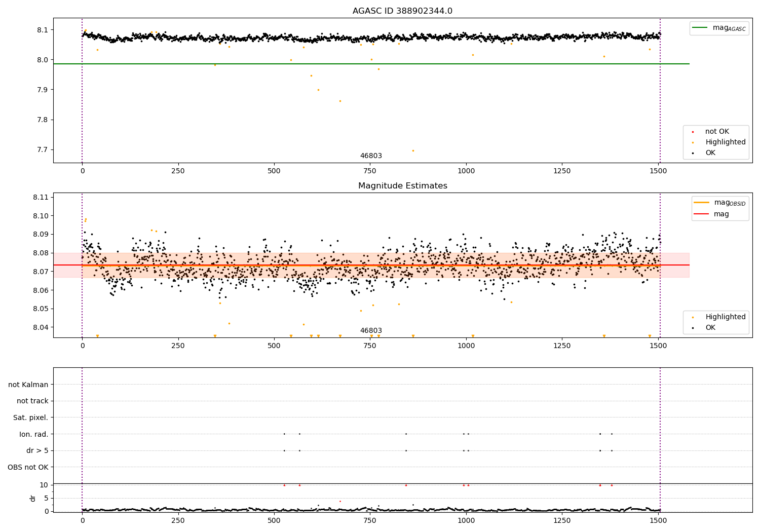Click the 'dr' axis label in the bottom plot
The image size is (760, 532).
[x=33, y=498]
